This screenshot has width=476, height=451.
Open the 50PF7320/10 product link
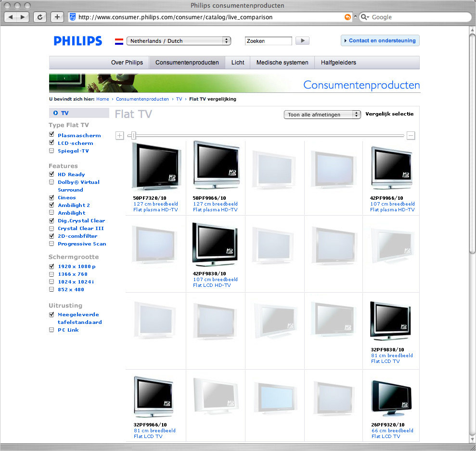(x=150, y=198)
